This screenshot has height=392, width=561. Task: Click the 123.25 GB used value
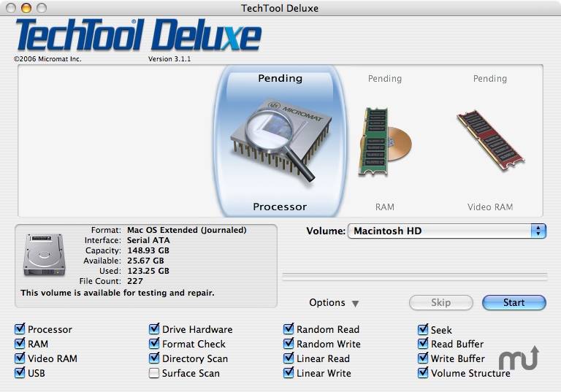(148, 271)
